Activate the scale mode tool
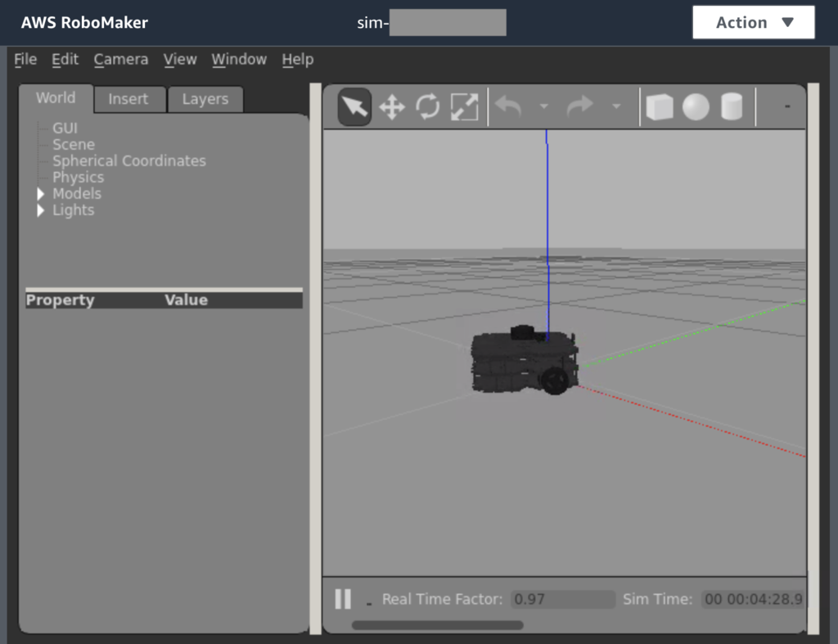This screenshot has width=838, height=644. [464, 107]
